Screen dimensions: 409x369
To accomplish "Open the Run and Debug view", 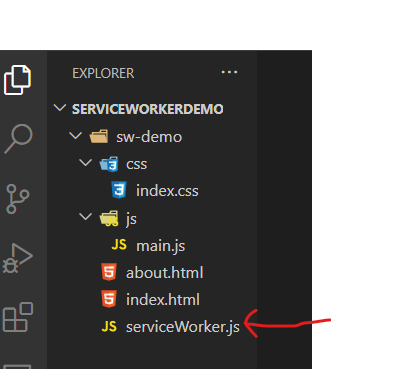I will [x=18, y=258].
